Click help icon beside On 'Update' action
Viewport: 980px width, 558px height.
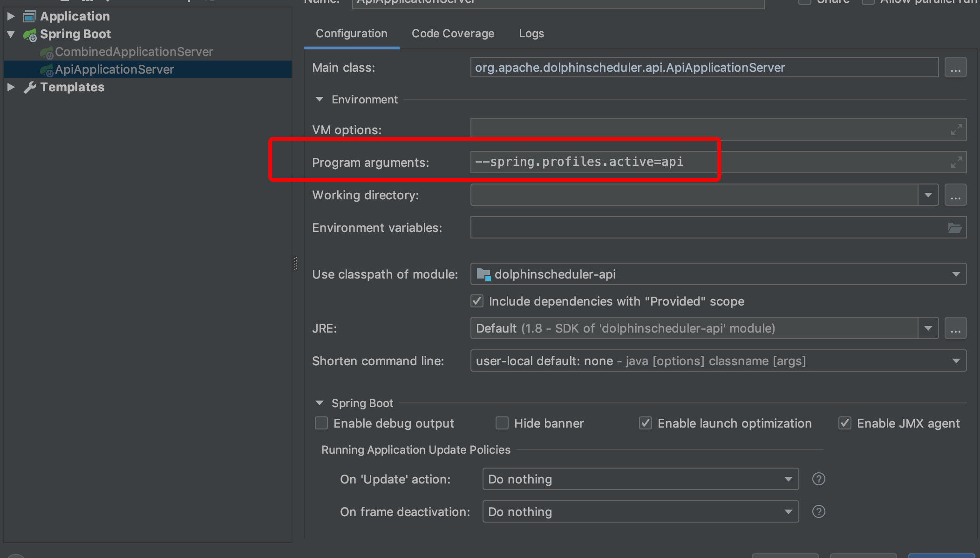818,479
